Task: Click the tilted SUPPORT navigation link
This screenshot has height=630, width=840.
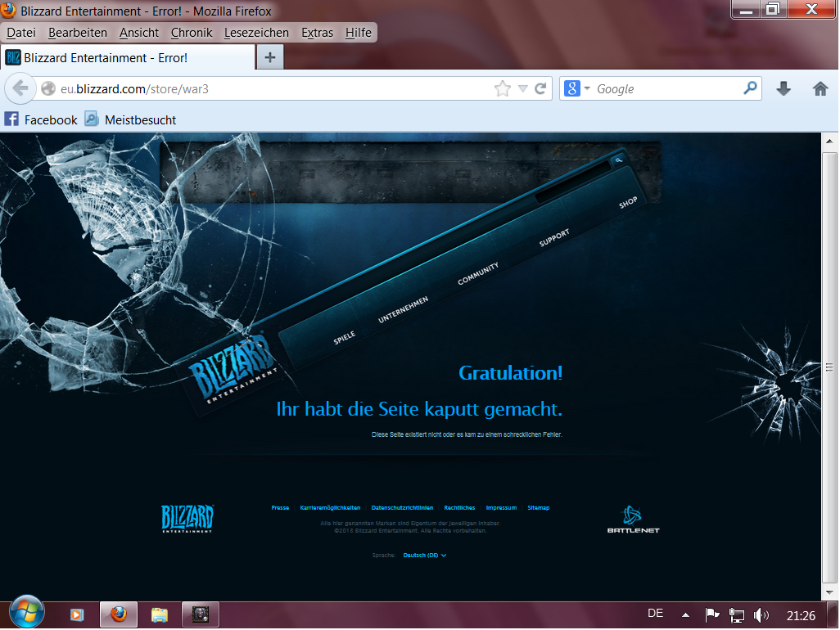Action: [554, 237]
